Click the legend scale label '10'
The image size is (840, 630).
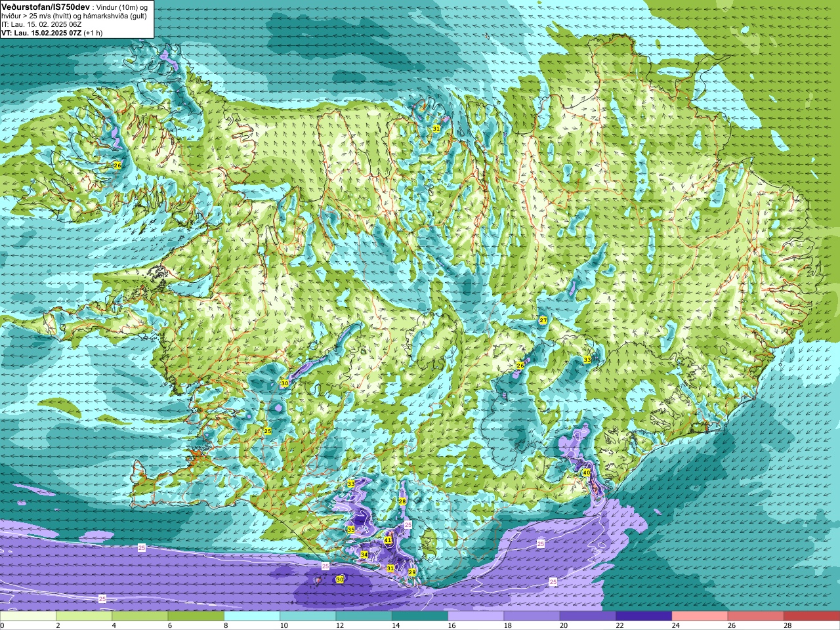click(283, 625)
